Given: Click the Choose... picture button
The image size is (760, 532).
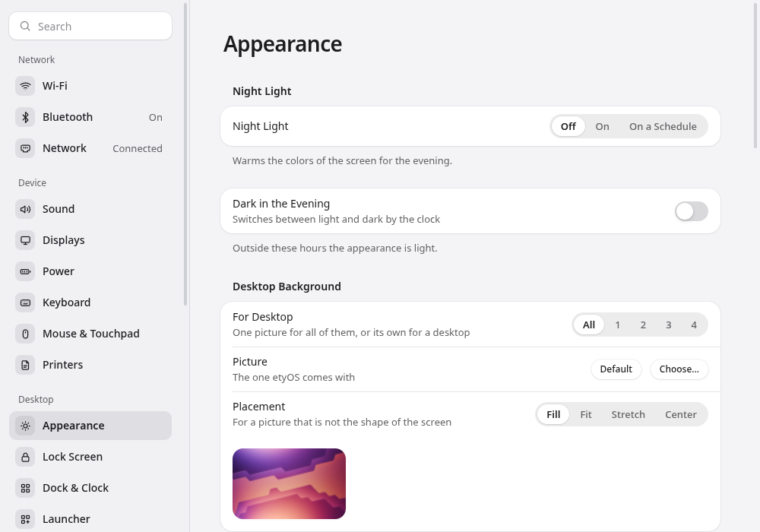Looking at the screenshot, I should [679, 369].
